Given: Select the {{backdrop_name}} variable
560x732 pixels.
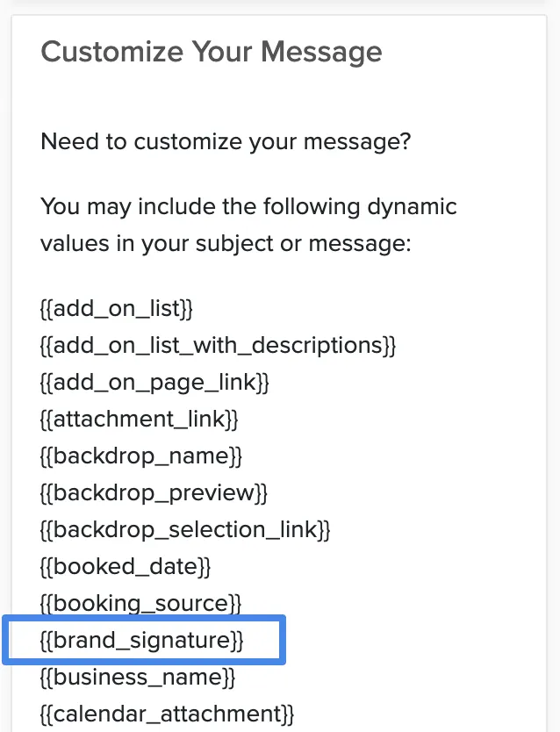Looking at the screenshot, I should pos(141,456).
